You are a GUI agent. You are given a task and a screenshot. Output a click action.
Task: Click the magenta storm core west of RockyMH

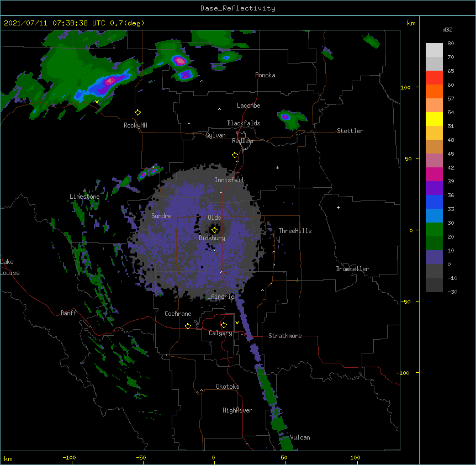pyautogui.click(x=110, y=81)
